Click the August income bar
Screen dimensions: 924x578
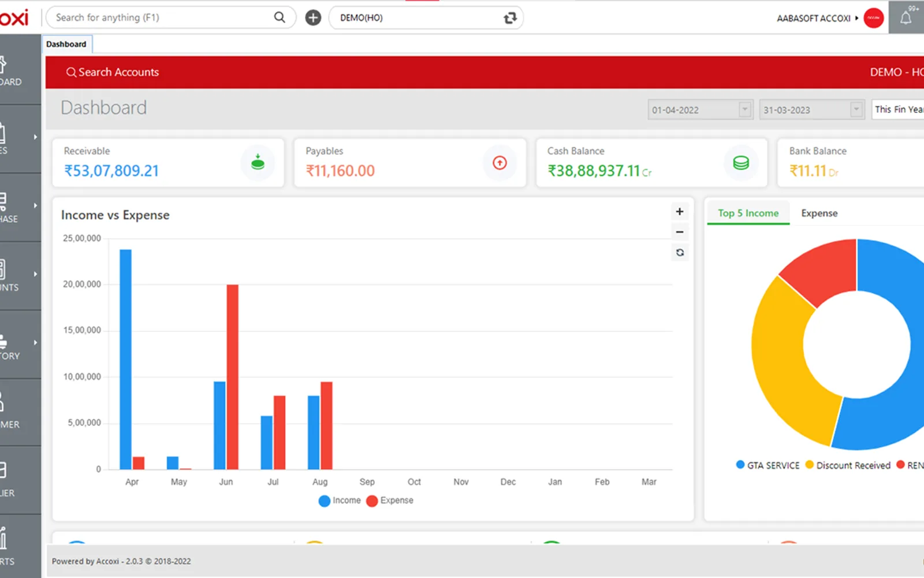[314, 432]
